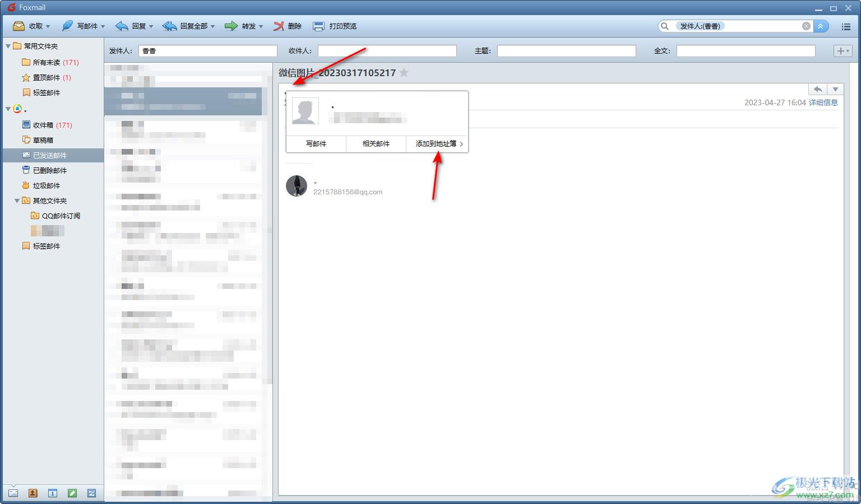Click the 主题 search input field
Image resolution: width=861 pixels, height=504 pixels.
[x=567, y=51]
